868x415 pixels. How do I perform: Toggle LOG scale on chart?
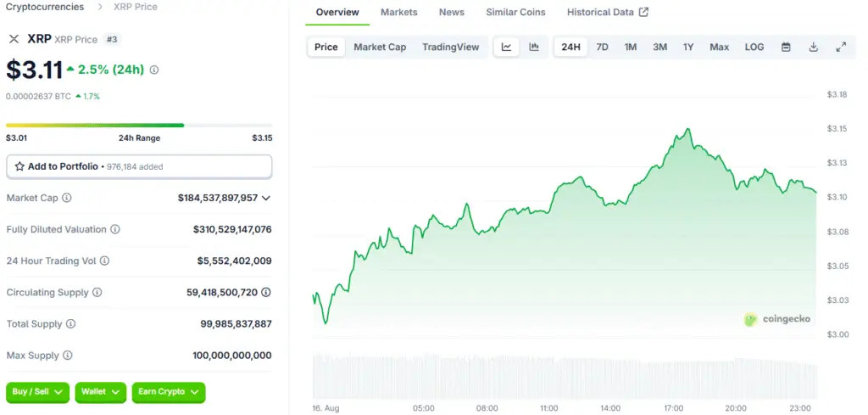pyautogui.click(x=754, y=47)
